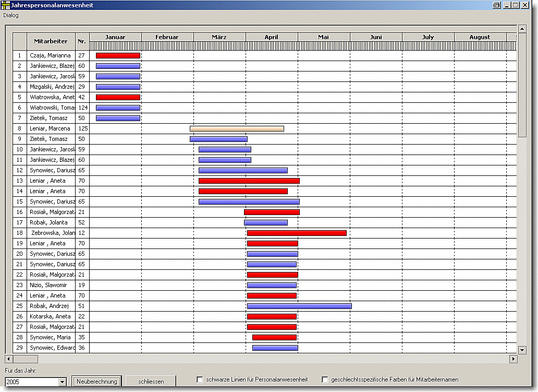Viewport: 538px width, 392px height.
Task: Select the red bar for Wiatrowska in row 5
Action: coord(118,97)
